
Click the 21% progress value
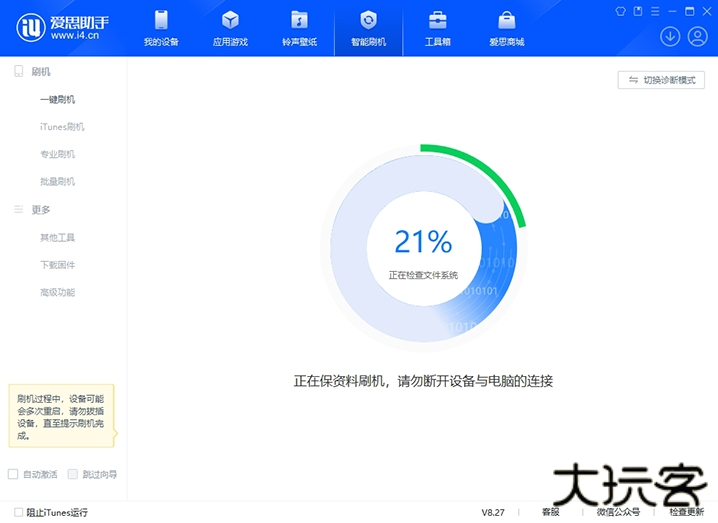(x=423, y=241)
